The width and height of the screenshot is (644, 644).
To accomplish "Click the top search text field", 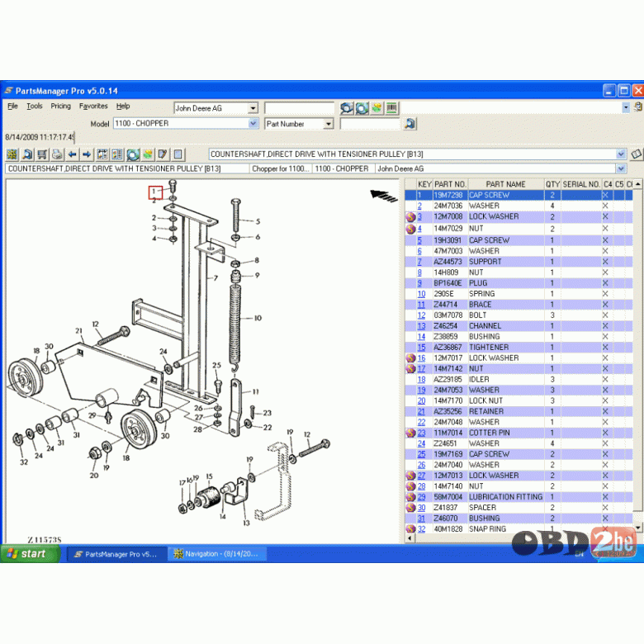I will click(300, 108).
